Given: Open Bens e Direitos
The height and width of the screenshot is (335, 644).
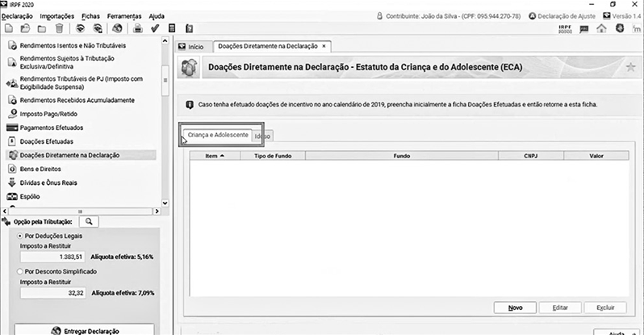Looking at the screenshot, I should [40, 169].
